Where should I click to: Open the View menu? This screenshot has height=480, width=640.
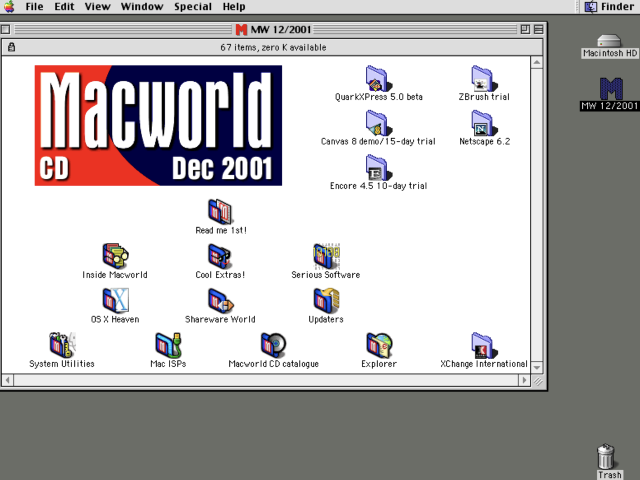click(x=98, y=7)
